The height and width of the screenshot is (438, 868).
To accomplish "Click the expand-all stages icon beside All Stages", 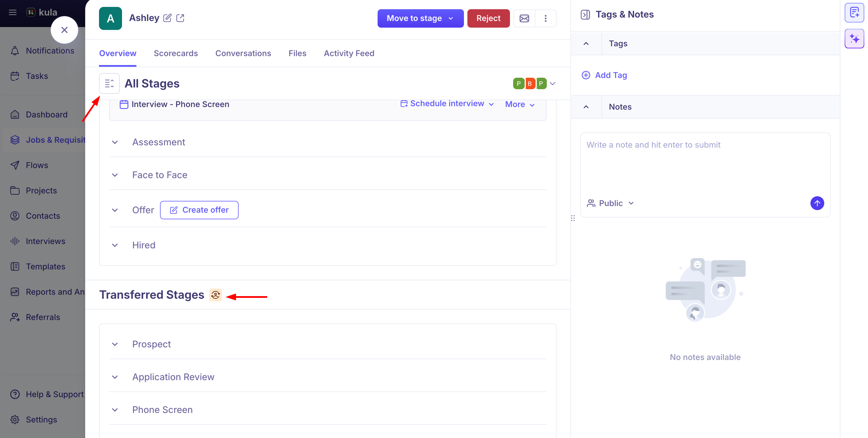I will 109,83.
